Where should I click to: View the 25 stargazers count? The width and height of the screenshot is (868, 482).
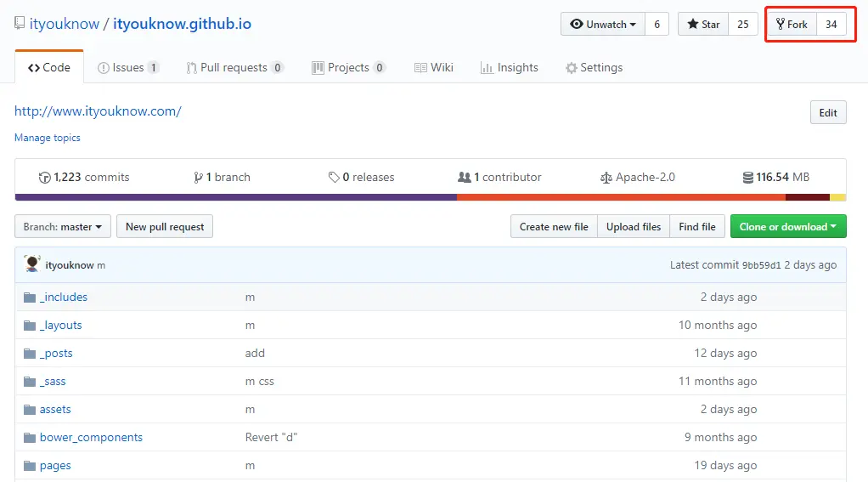point(743,25)
